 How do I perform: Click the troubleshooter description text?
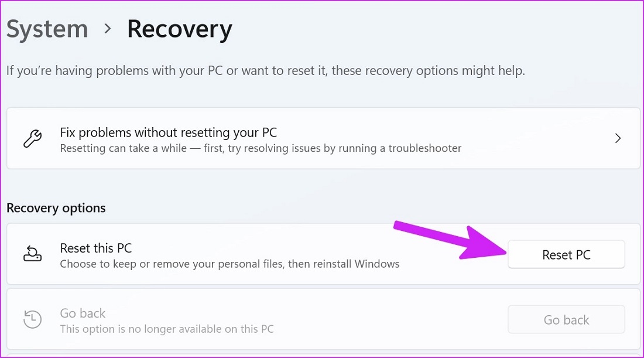261,148
